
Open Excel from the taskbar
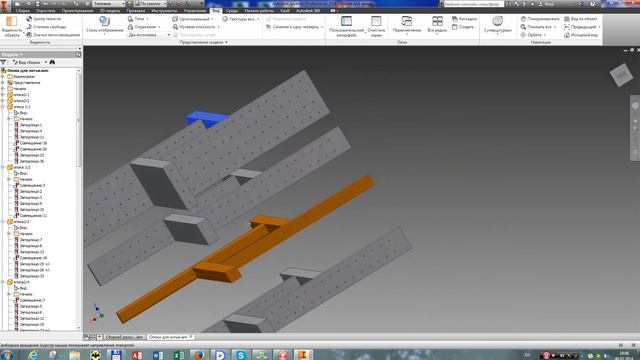(178, 355)
